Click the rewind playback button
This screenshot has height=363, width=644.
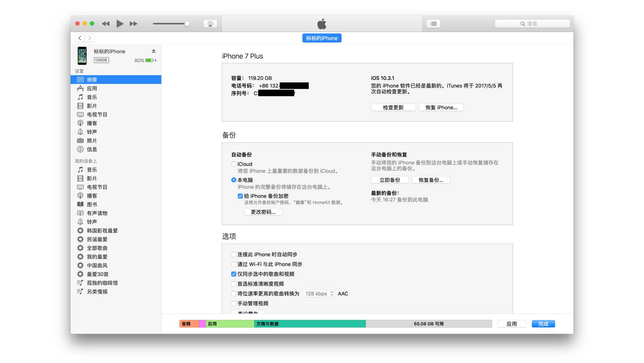[x=106, y=24]
